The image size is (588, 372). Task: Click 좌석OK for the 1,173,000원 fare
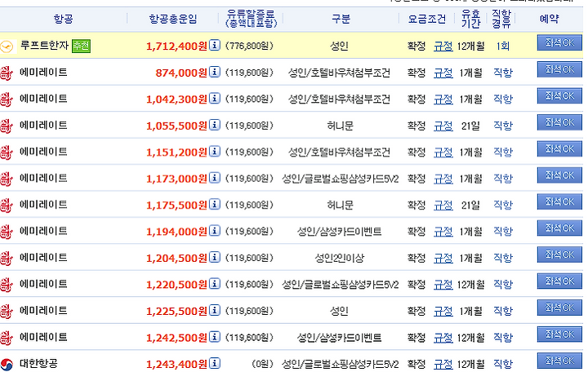click(x=559, y=175)
